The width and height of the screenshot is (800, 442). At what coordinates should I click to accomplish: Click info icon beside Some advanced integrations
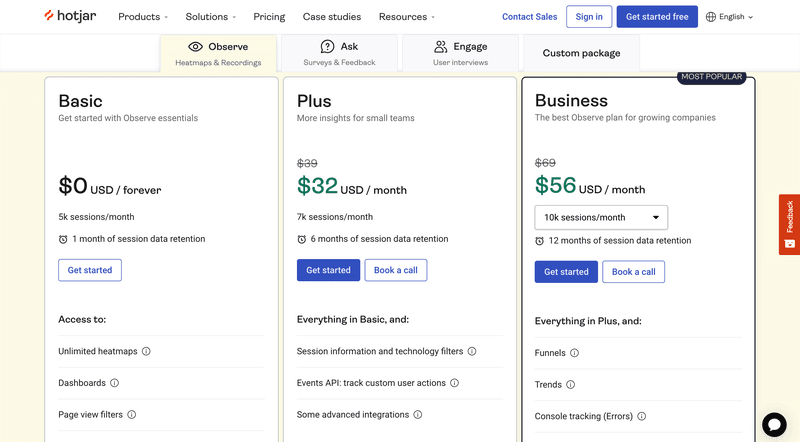click(x=418, y=414)
